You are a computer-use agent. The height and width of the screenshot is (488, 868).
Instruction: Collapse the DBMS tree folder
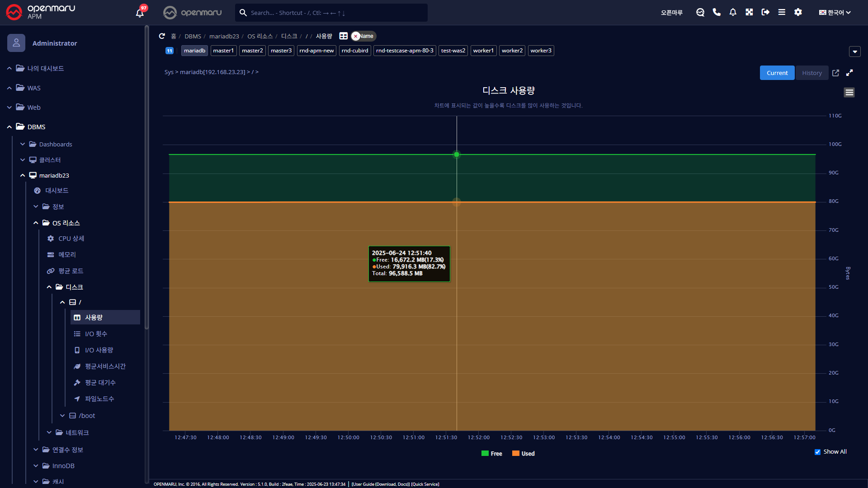(x=9, y=127)
